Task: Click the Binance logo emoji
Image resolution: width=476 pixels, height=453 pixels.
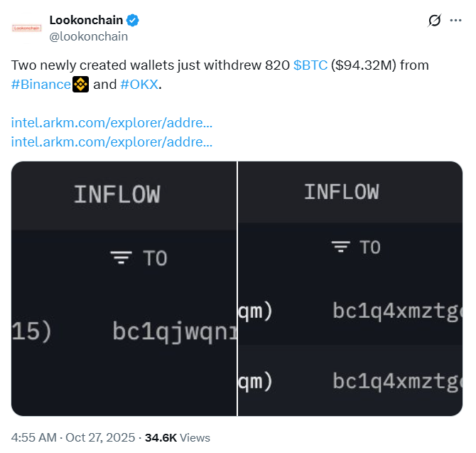Action: coord(81,85)
